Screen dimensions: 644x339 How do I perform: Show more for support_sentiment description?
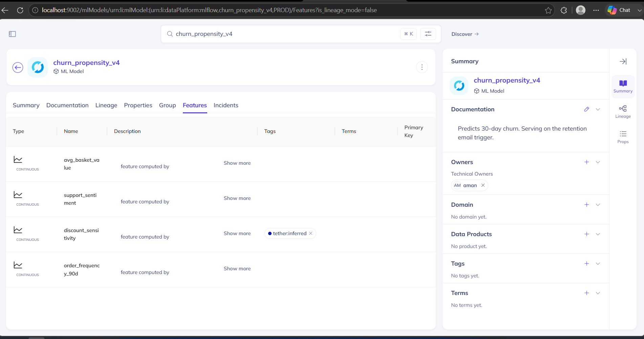pyautogui.click(x=237, y=198)
